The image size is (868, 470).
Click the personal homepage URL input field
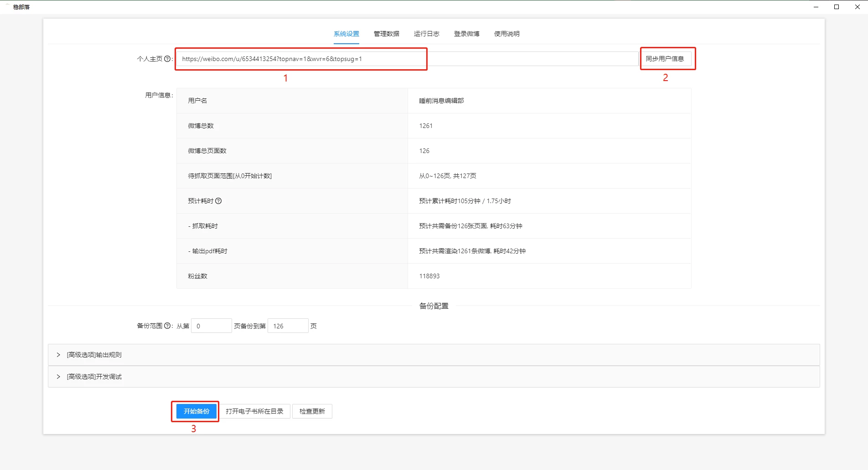[x=300, y=59]
